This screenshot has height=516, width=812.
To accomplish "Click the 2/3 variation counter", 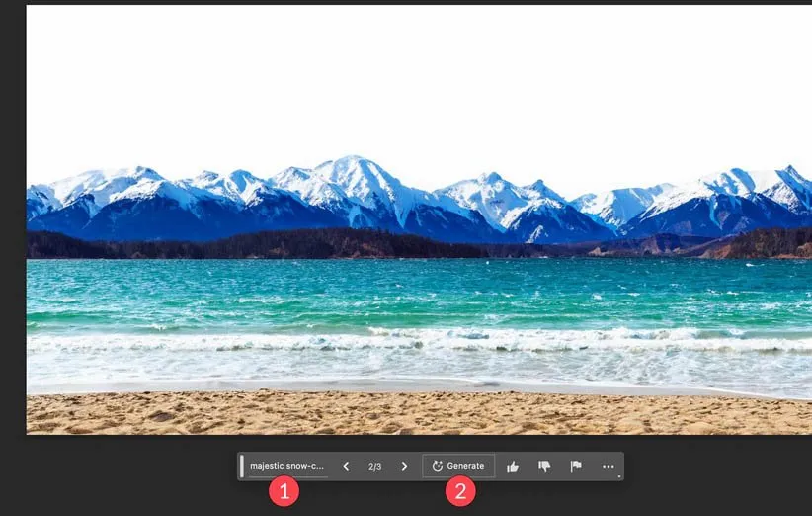I will pyautogui.click(x=374, y=466).
